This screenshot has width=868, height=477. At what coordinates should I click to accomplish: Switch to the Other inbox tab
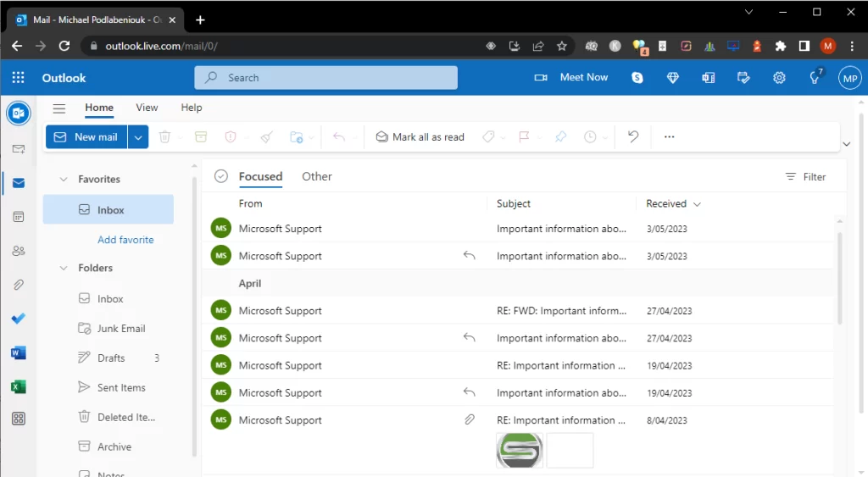pyautogui.click(x=317, y=176)
